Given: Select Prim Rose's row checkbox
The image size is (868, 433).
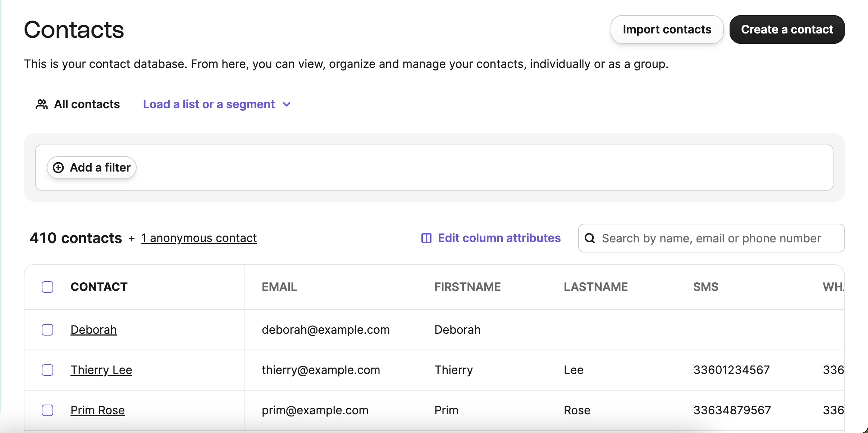Looking at the screenshot, I should click(47, 410).
